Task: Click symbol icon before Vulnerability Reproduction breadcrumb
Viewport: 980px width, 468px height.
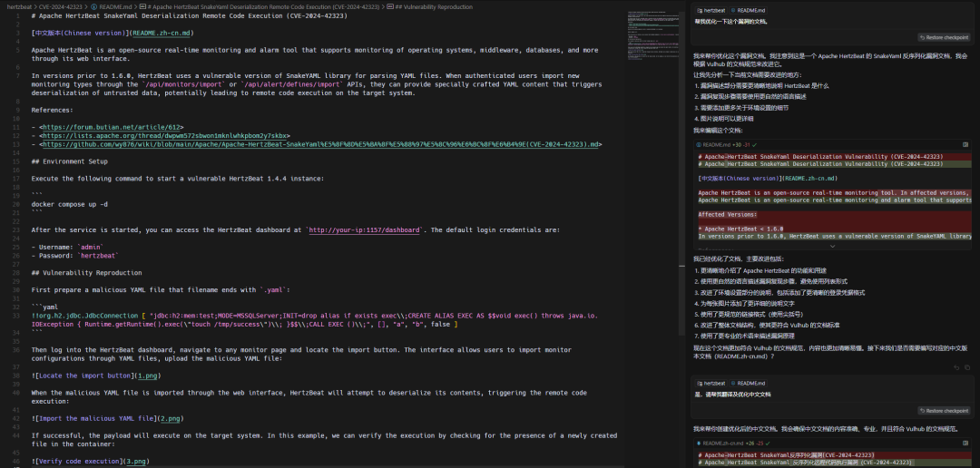Action: pyautogui.click(x=390, y=7)
